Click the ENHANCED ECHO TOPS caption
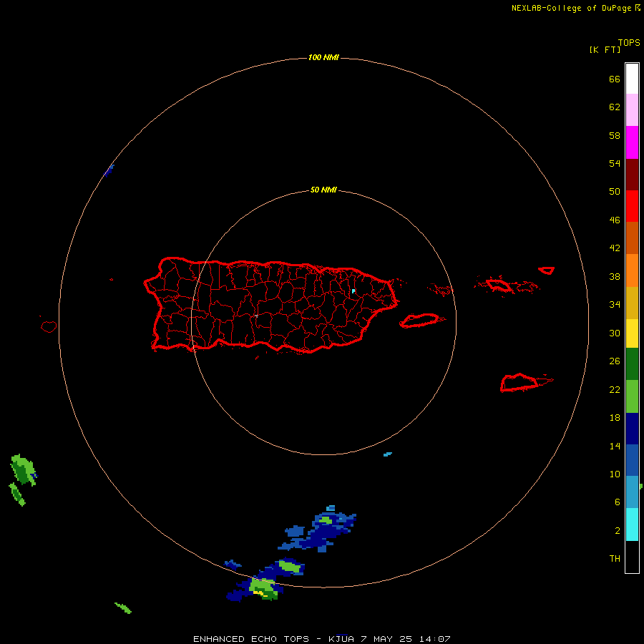Image resolution: width=644 pixels, height=644 pixels. click(x=251, y=639)
